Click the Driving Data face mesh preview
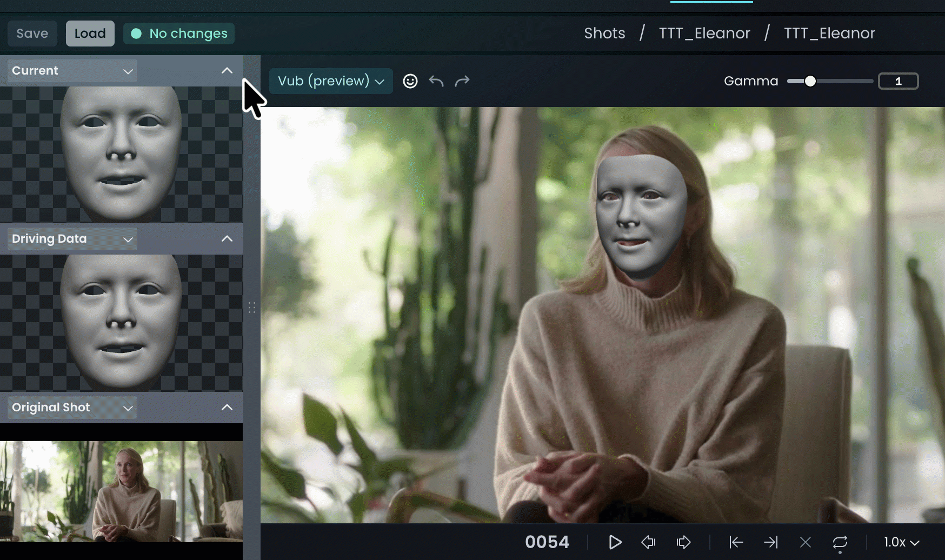 coord(121,322)
